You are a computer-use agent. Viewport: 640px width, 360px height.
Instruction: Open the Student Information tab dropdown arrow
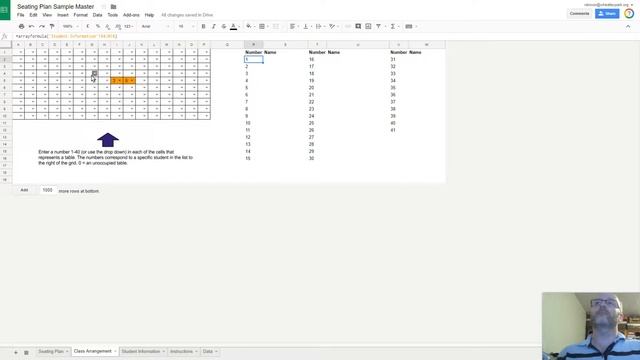point(164,351)
